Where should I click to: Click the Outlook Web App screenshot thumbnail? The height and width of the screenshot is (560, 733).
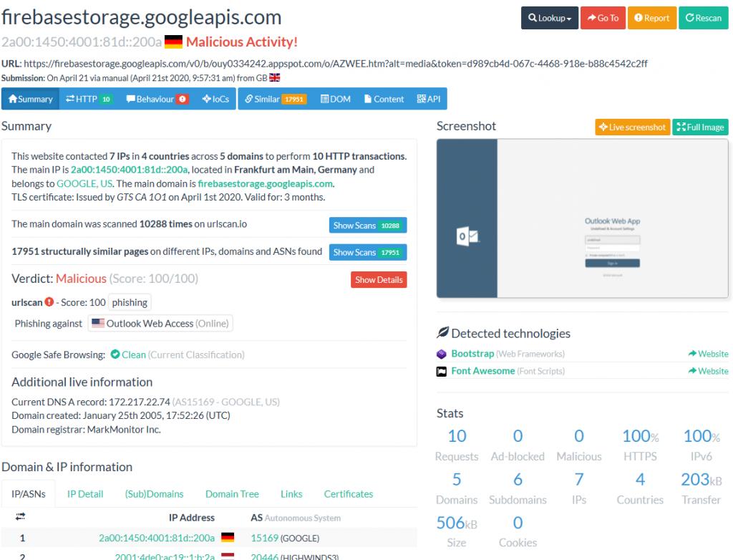[x=582, y=218]
